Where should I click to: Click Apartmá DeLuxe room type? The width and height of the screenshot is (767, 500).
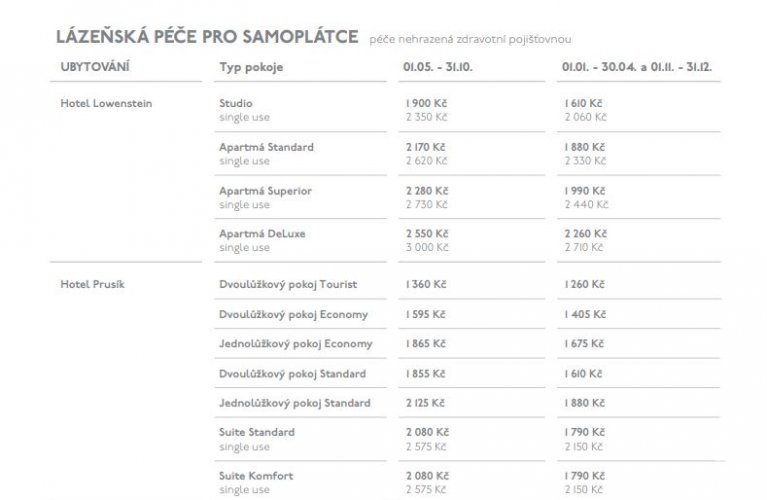262,234
